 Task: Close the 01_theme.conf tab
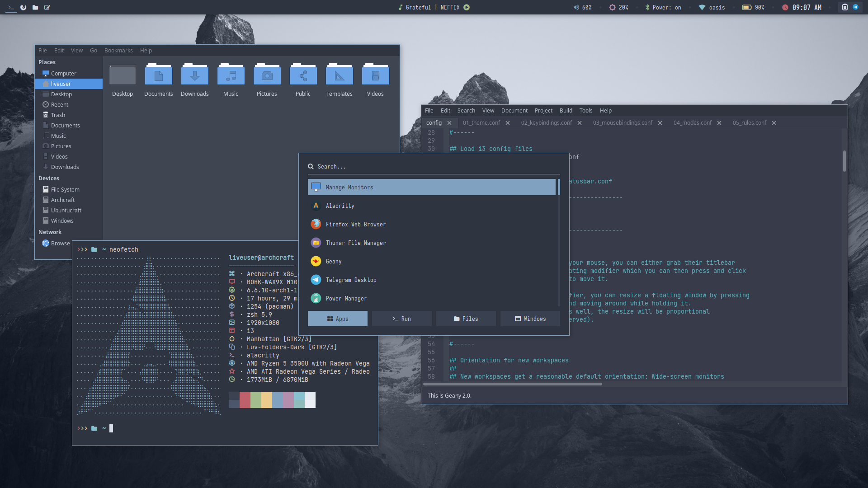[508, 123]
